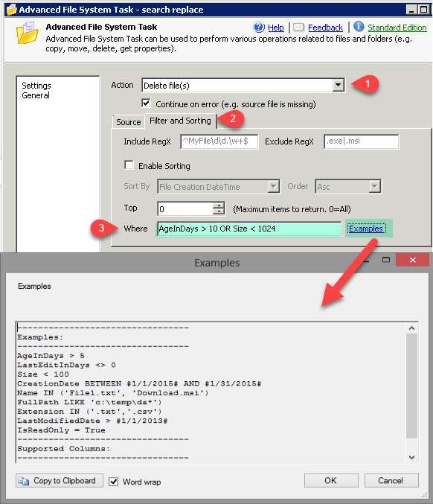Click the 'Extension IN' example line
Screen dimensions: 433x504
point(89,412)
